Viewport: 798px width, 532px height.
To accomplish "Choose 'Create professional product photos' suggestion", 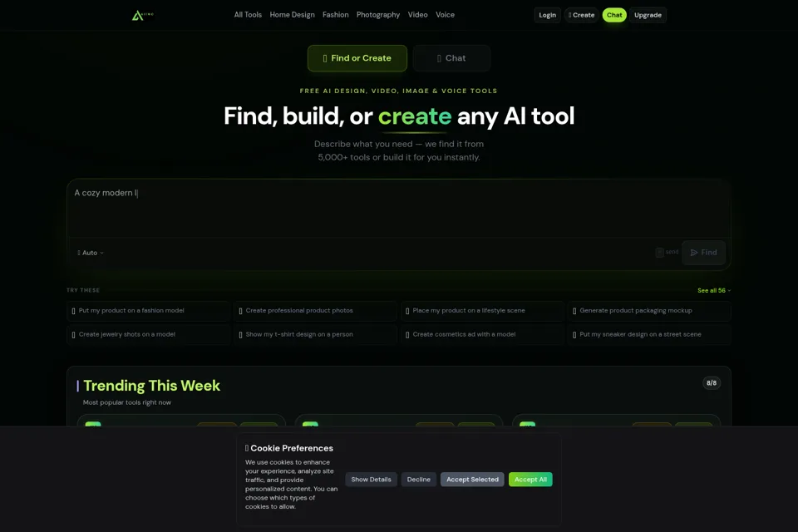I will pyautogui.click(x=316, y=311).
